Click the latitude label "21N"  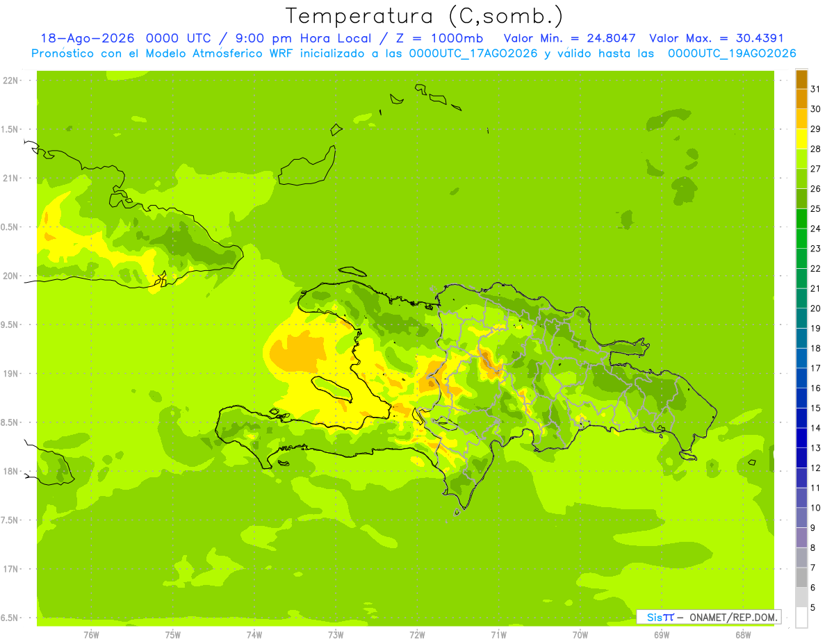click(10, 179)
